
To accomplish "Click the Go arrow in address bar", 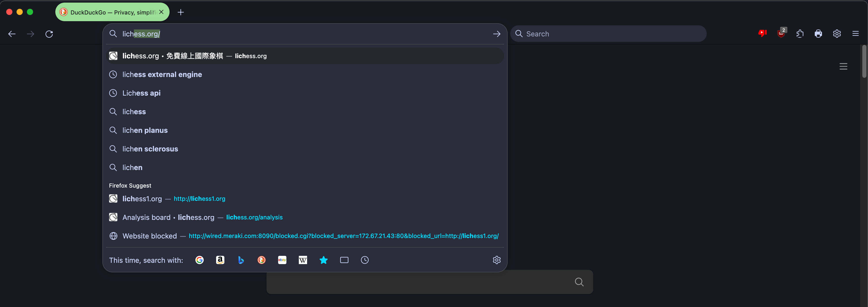I will click(496, 34).
